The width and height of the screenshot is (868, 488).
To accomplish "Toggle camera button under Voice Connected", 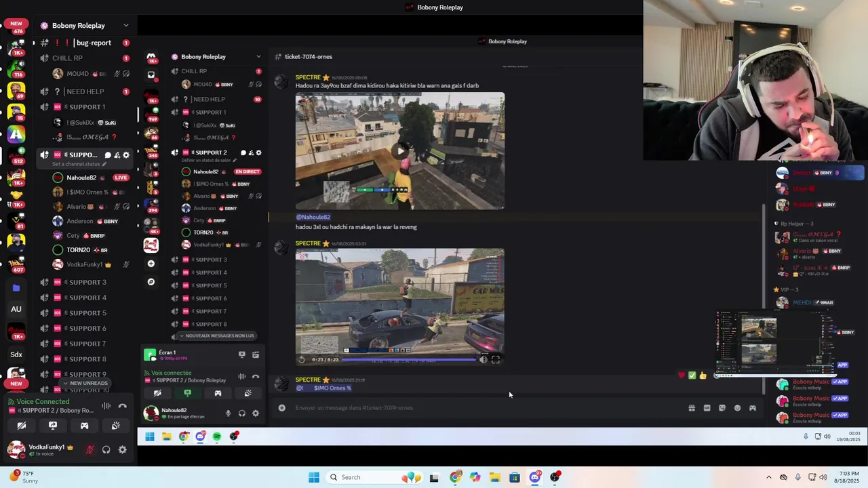I will click(x=22, y=426).
